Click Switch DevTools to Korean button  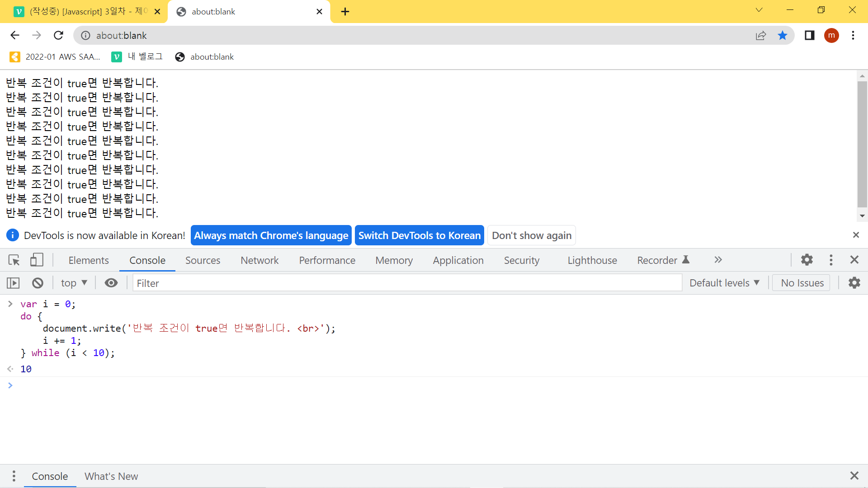pyautogui.click(x=419, y=235)
